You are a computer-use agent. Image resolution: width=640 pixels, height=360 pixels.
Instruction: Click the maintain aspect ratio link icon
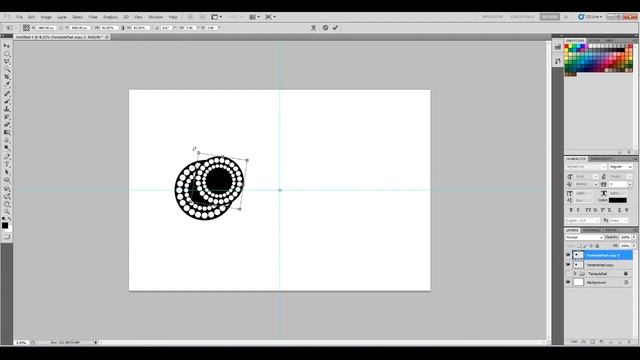pos(123,28)
